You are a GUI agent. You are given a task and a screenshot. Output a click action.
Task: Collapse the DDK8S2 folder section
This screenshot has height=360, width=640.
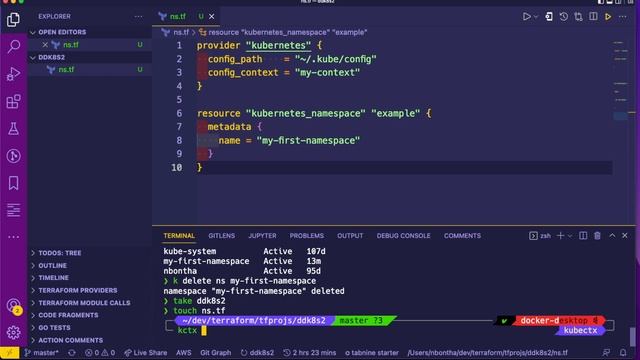coord(90,58)
